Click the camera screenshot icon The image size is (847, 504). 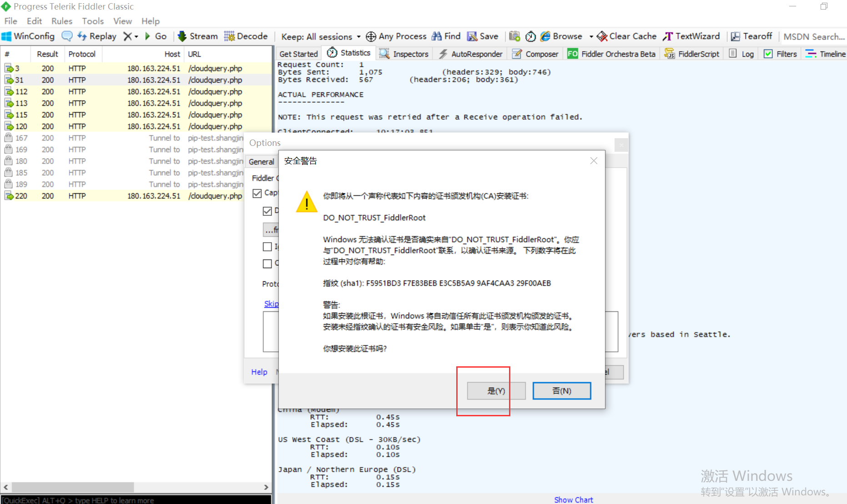click(x=514, y=36)
